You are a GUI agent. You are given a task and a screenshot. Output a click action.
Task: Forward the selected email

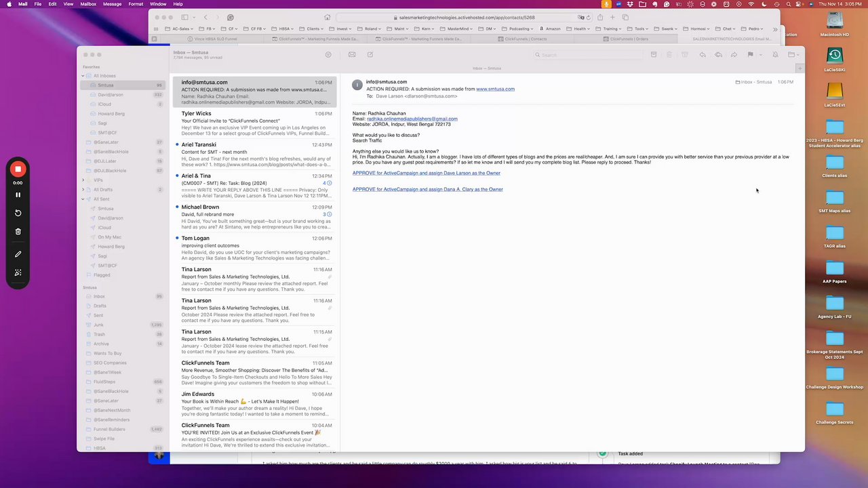(x=734, y=54)
